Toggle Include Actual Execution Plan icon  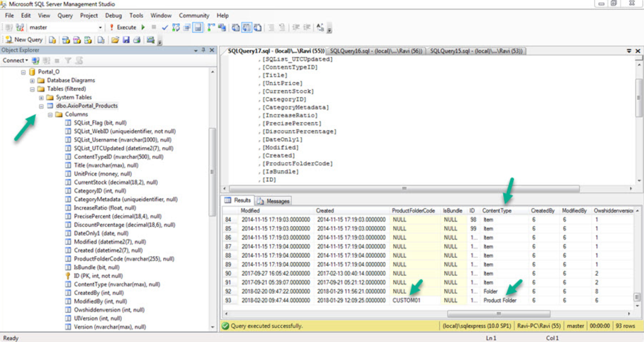211,28
